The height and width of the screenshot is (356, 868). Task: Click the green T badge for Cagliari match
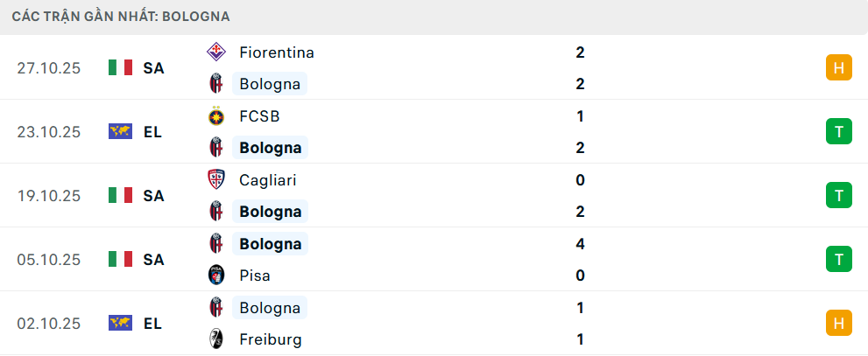point(838,195)
